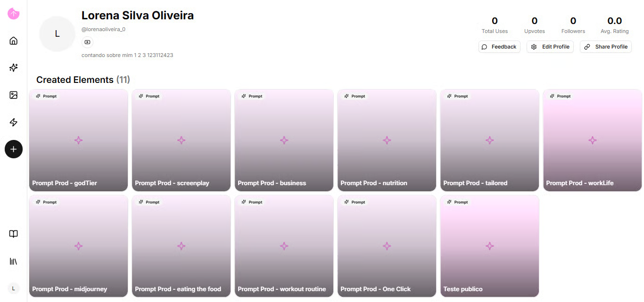
Task: Click the large L profile avatar
Action: pyautogui.click(x=58, y=34)
